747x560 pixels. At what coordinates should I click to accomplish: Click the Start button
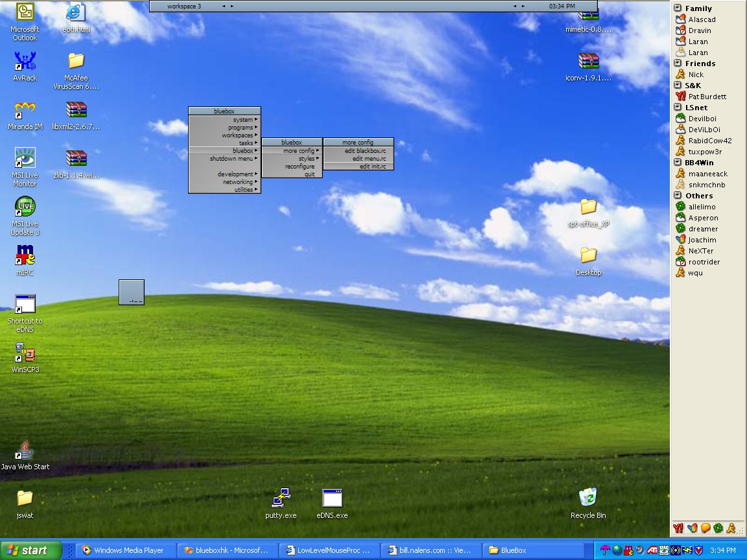[31, 550]
